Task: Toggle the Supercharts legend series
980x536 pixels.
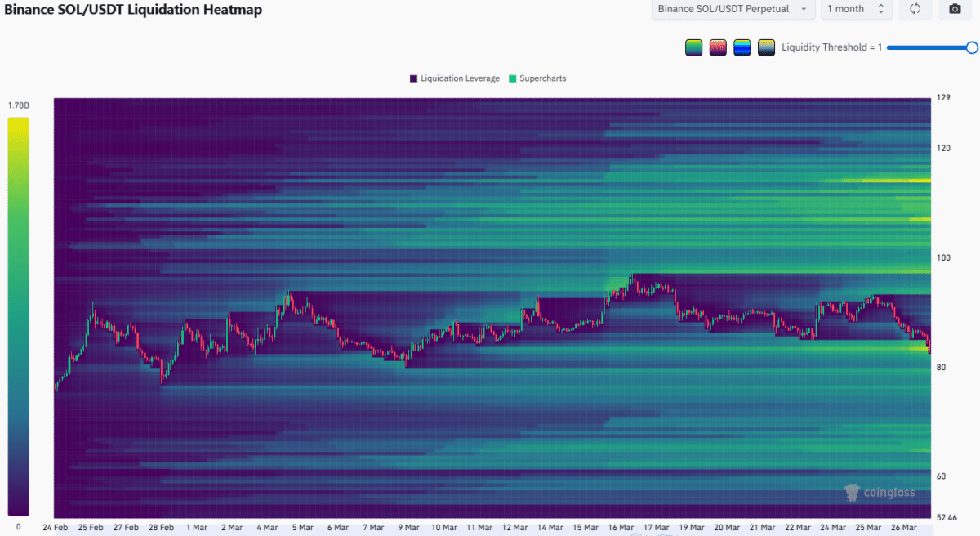Action: click(537, 78)
